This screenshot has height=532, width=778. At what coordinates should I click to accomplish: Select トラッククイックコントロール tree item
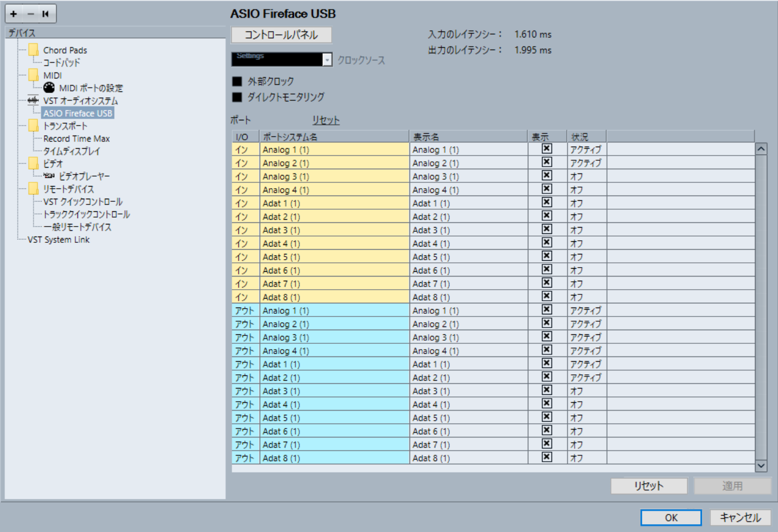86,214
